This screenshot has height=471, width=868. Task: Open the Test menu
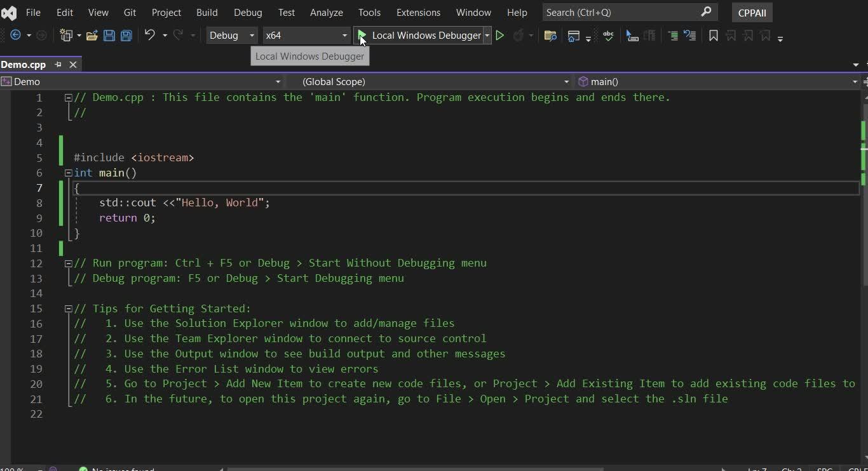pos(287,12)
